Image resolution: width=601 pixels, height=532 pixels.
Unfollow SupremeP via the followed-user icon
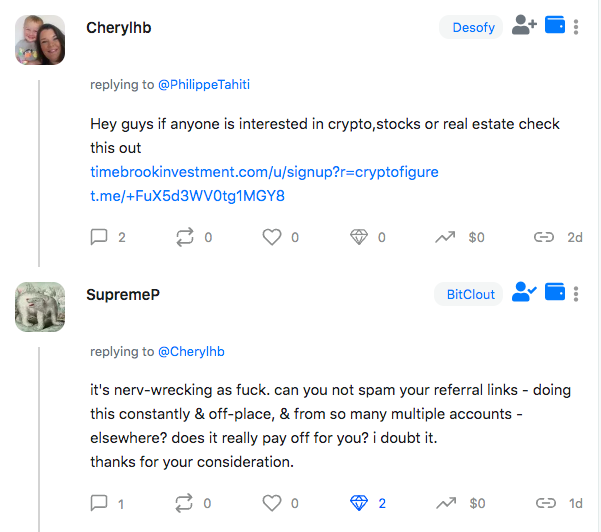pos(524,293)
